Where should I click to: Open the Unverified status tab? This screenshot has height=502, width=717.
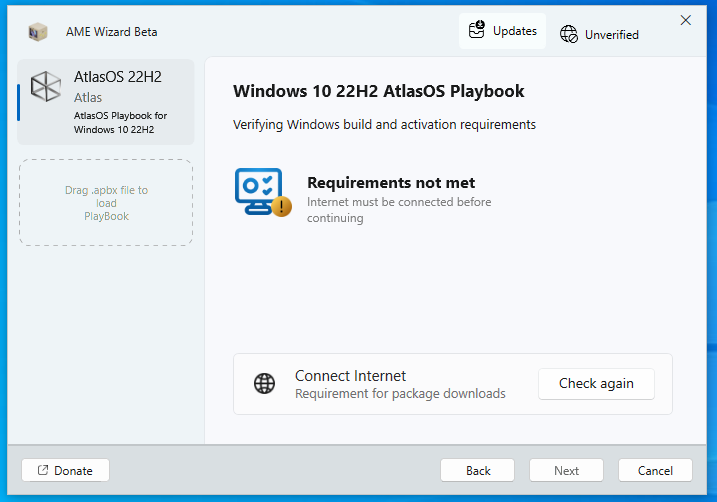[x=599, y=34]
